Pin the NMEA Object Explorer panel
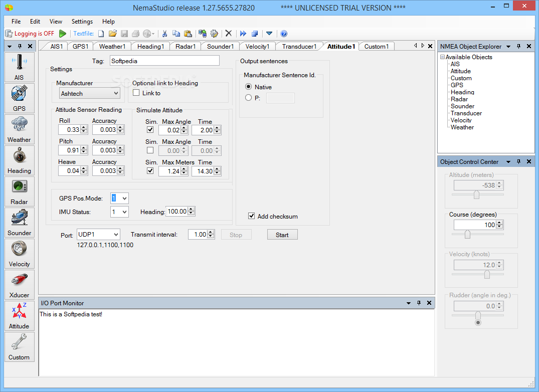Viewport: 539px width, 392px height. (519, 47)
